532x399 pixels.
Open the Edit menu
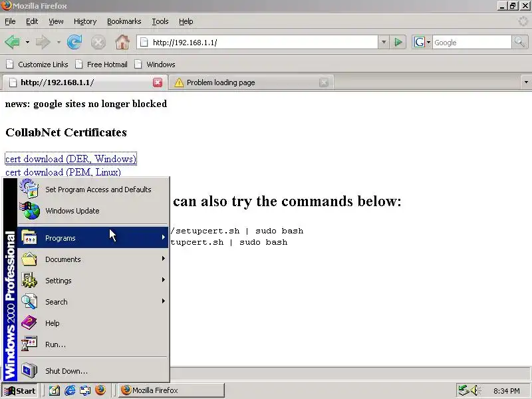(32, 21)
